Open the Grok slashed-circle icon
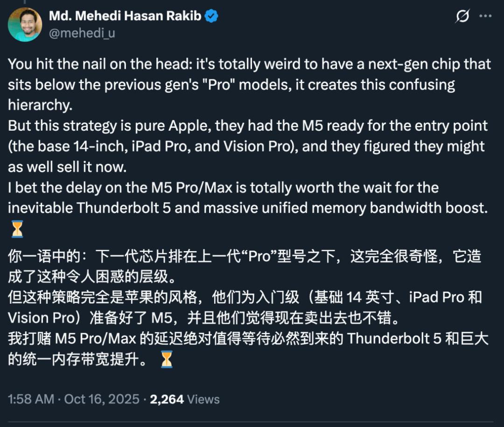 [462, 16]
